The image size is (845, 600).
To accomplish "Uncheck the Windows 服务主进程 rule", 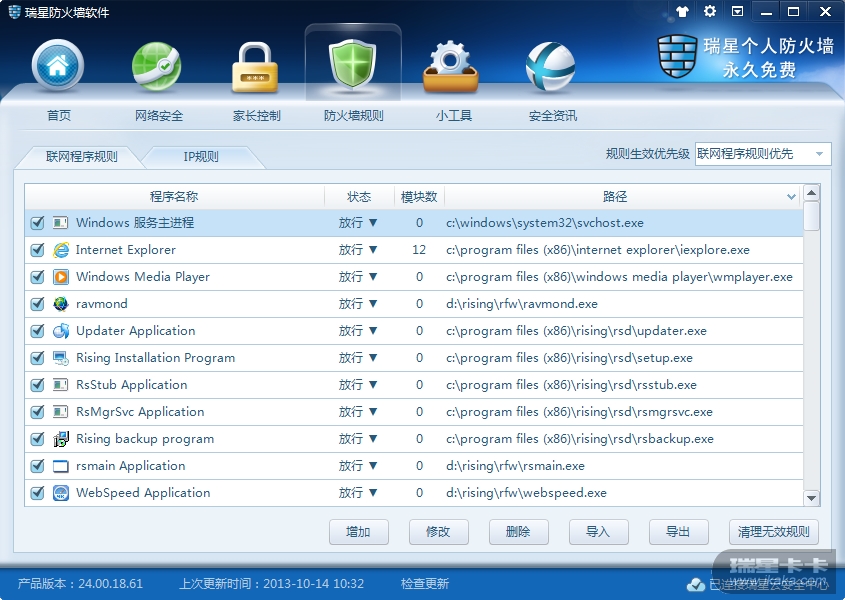I will point(37,223).
